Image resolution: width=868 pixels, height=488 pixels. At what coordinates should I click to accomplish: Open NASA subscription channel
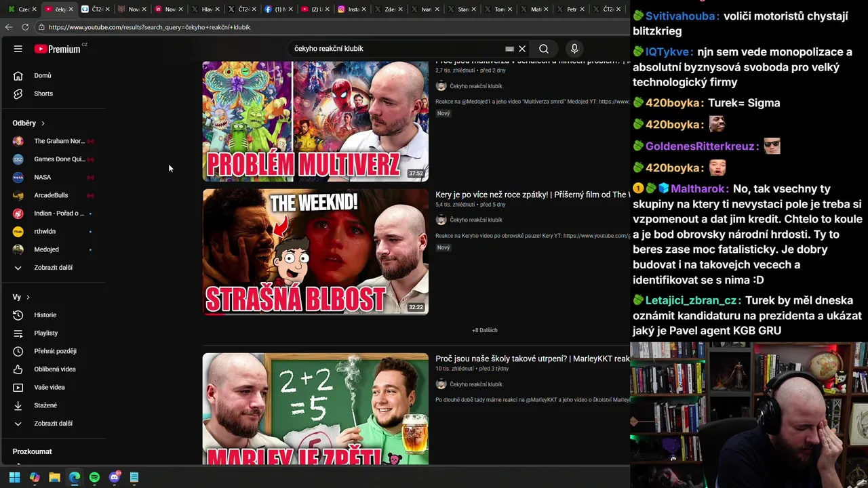click(42, 178)
